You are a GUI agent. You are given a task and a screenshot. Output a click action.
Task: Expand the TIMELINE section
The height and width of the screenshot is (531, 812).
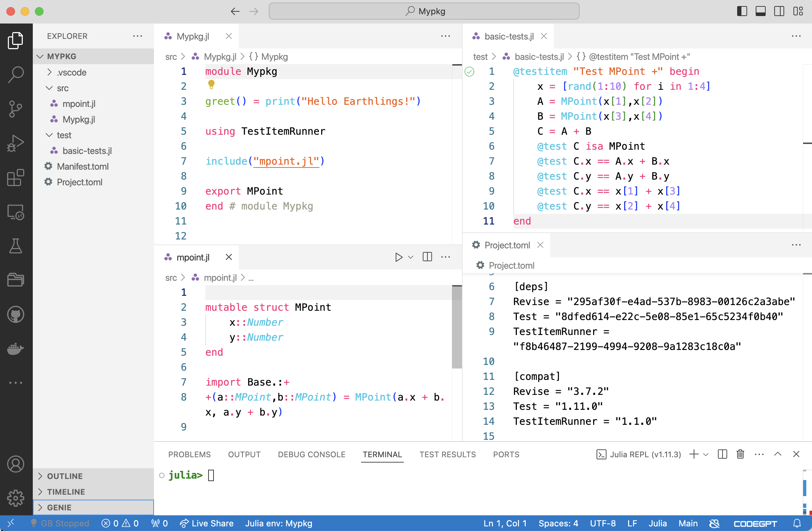coord(93,492)
